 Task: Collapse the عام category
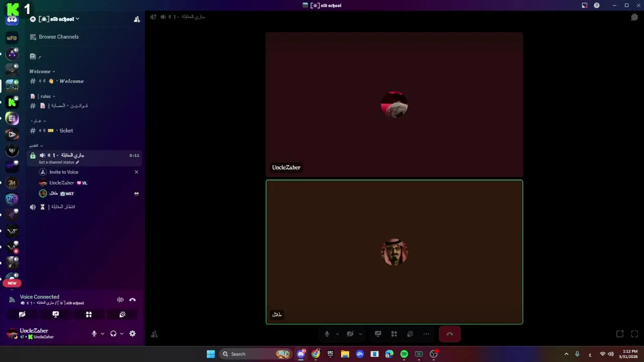38,121
